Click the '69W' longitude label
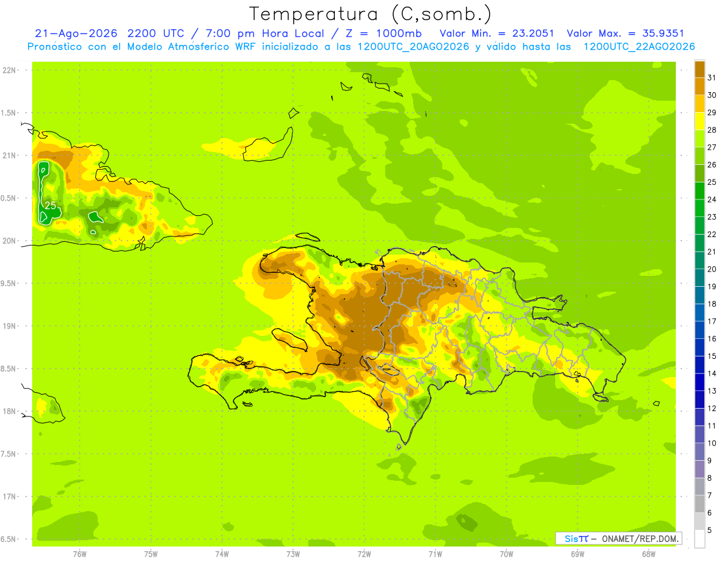This screenshot has width=728, height=562. [578, 554]
